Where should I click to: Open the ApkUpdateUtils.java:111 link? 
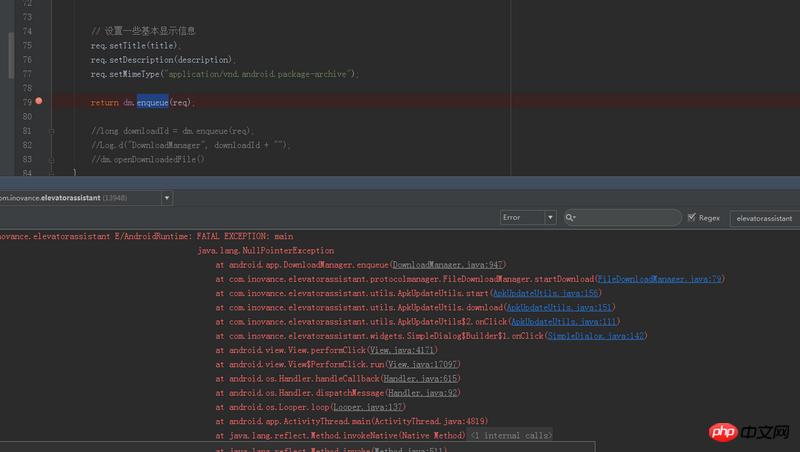(564, 322)
